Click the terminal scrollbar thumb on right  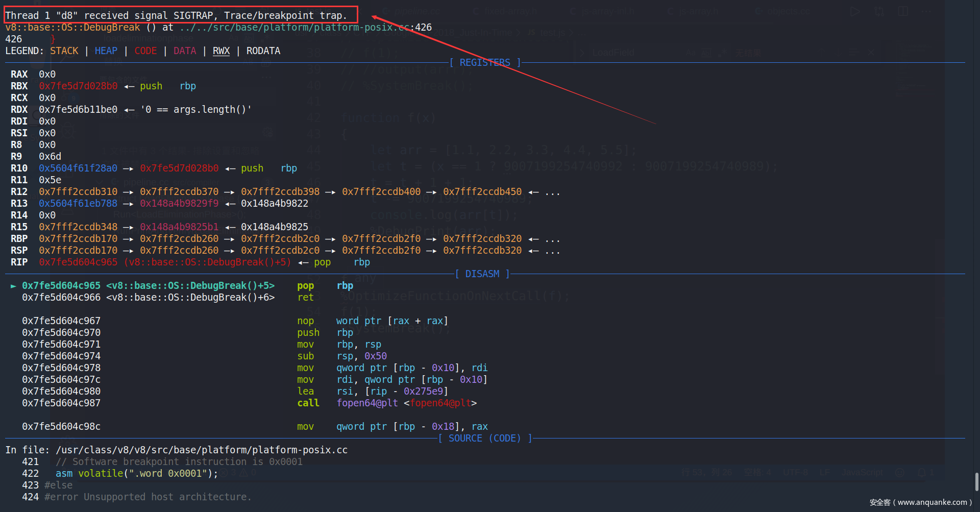coord(976,481)
